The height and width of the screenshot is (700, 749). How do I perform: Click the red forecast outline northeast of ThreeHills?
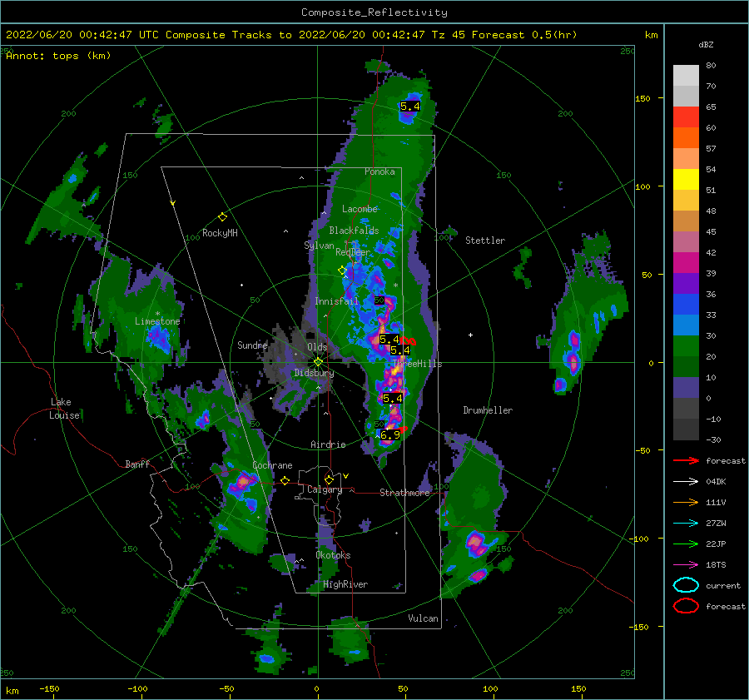408,341
